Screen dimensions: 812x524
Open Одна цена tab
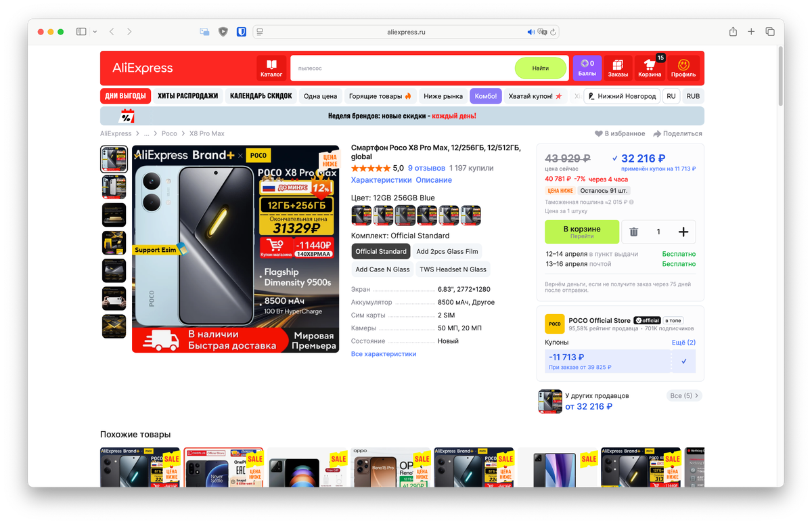[x=320, y=96]
